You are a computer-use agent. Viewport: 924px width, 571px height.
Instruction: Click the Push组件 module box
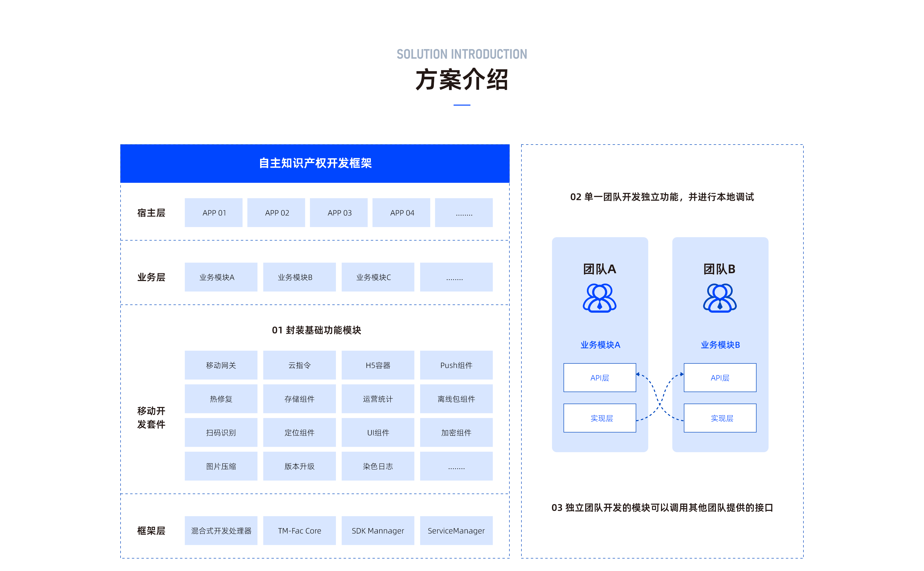pyautogui.click(x=456, y=365)
